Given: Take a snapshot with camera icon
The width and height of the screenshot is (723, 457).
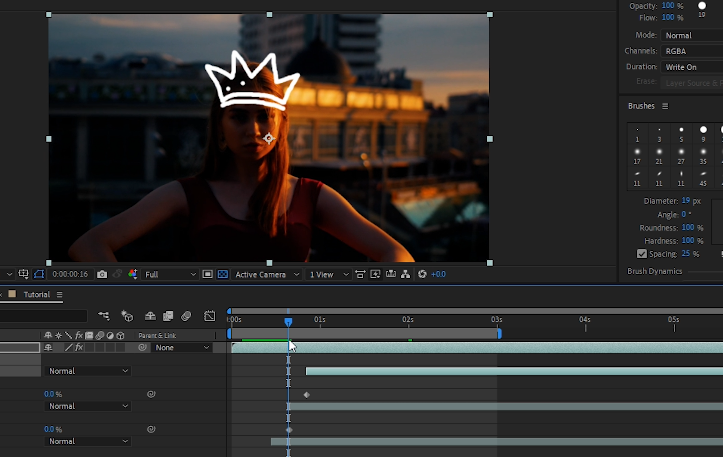Looking at the screenshot, I should click(102, 274).
